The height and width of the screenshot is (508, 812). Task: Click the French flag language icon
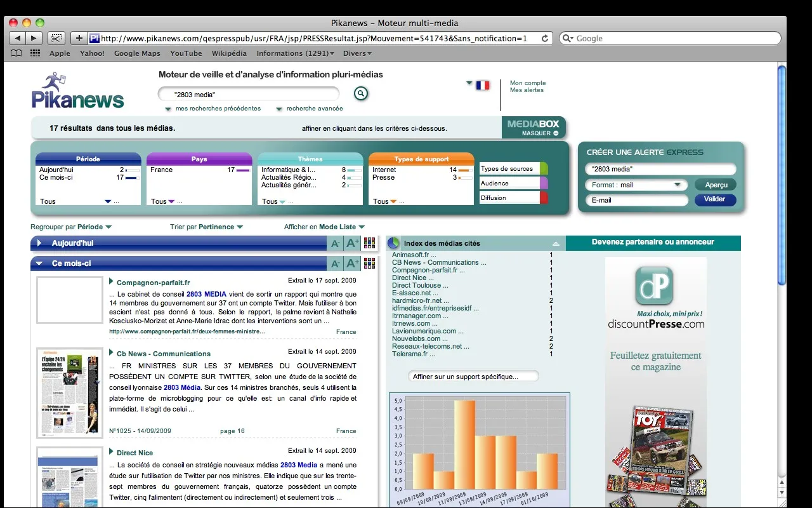coord(483,85)
